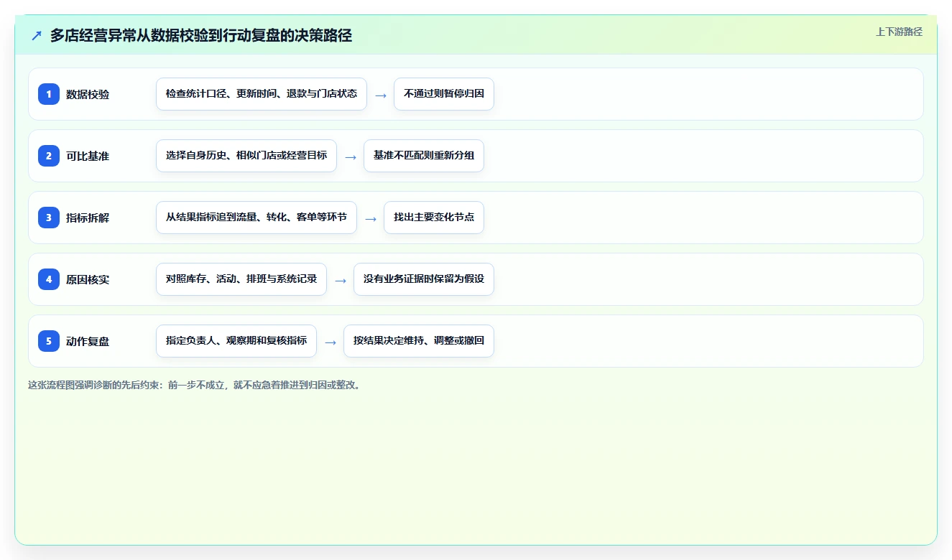The width and height of the screenshot is (952, 560).
Task: Click the arrow in the 数据校验 row
Action: tap(381, 95)
